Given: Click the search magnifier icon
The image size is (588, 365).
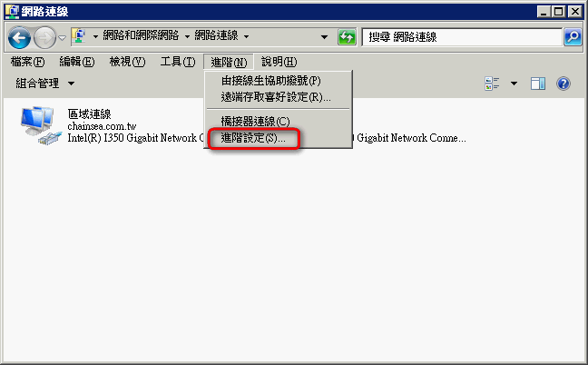Looking at the screenshot, I should coord(573,36).
